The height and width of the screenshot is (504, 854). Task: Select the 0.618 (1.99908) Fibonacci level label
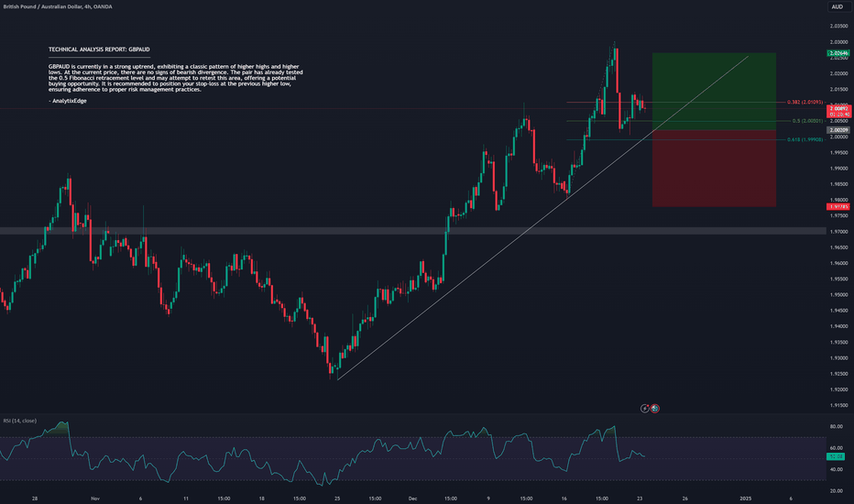pyautogui.click(x=805, y=139)
